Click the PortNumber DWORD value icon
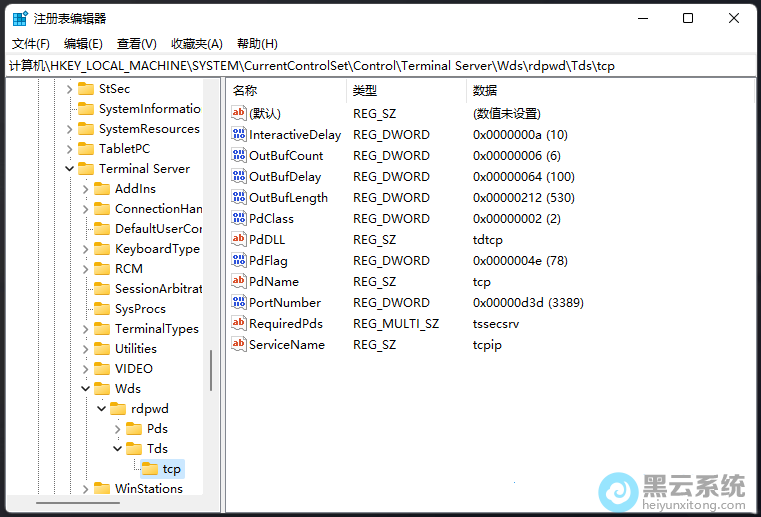The width and height of the screenshot is (761, 517). [238, 302]
